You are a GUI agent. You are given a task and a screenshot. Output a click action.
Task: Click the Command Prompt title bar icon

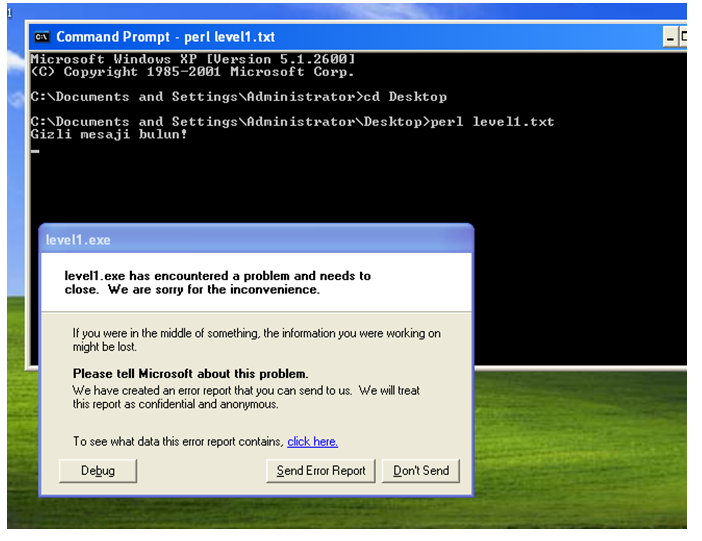pos(42,37)
